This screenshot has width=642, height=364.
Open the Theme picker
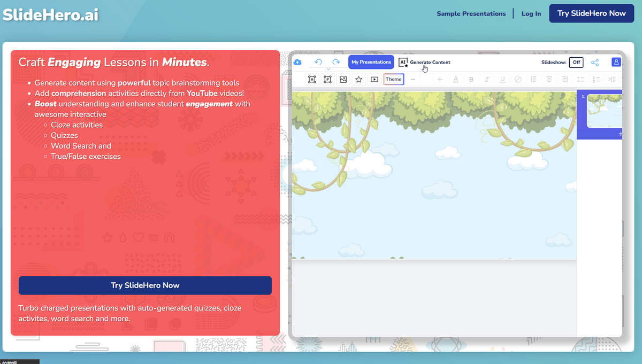click(x=393, y=79)
